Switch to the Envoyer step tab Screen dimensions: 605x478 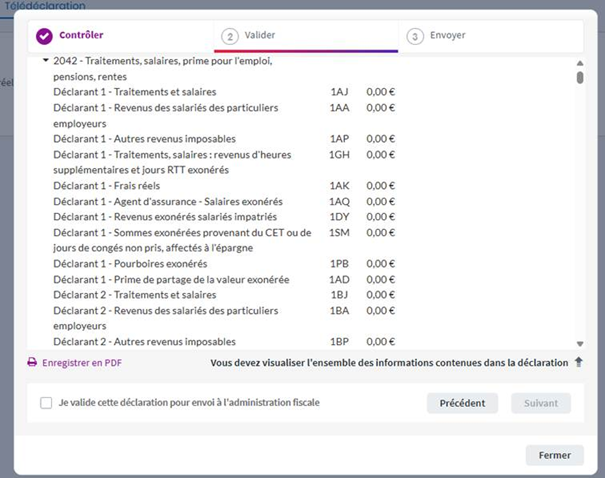[x=448, y=36]
